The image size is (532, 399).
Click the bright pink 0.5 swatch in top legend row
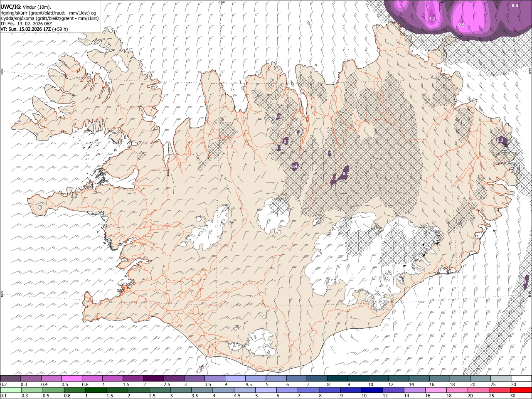tap(72, 379)
